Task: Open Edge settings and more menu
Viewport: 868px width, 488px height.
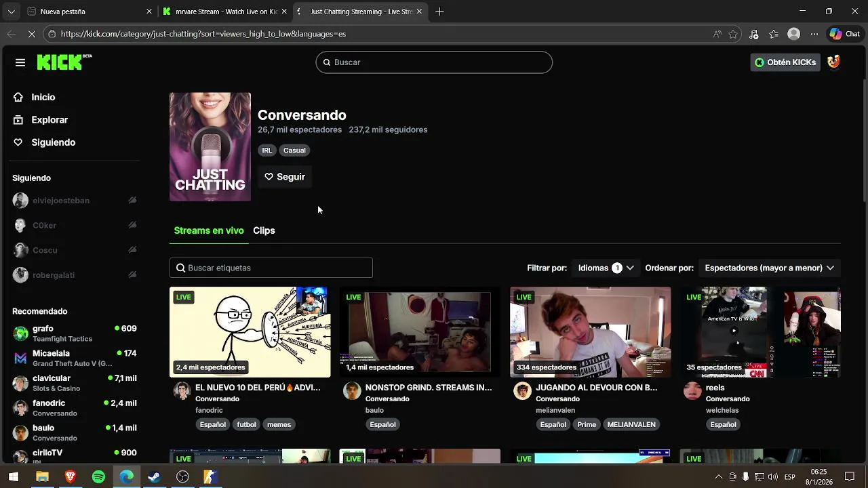Action: coord(814,34)
